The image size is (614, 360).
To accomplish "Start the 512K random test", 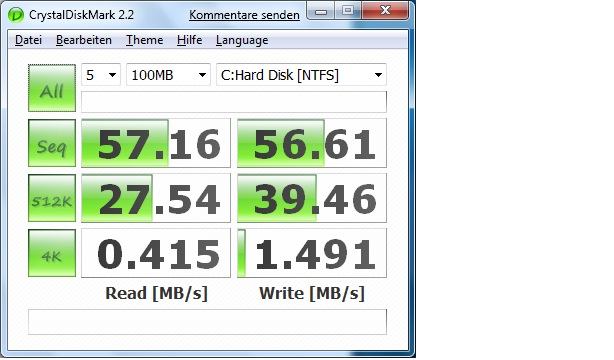I will [52, 198].
